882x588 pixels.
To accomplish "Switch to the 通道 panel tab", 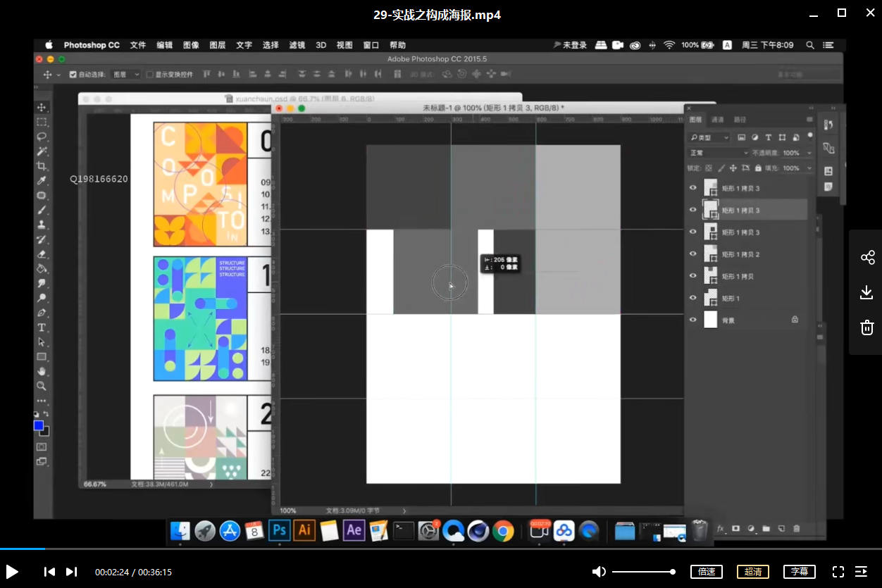I will (717, 120).
